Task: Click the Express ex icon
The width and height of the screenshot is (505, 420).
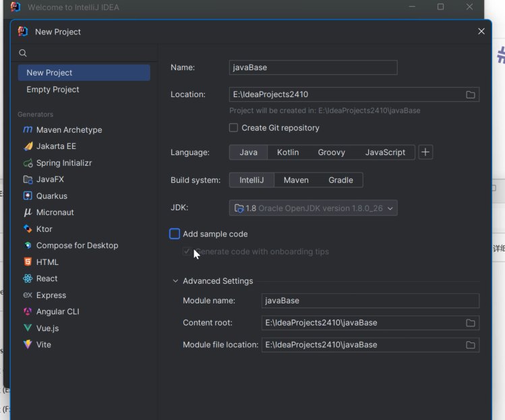Action: point(28,295)
